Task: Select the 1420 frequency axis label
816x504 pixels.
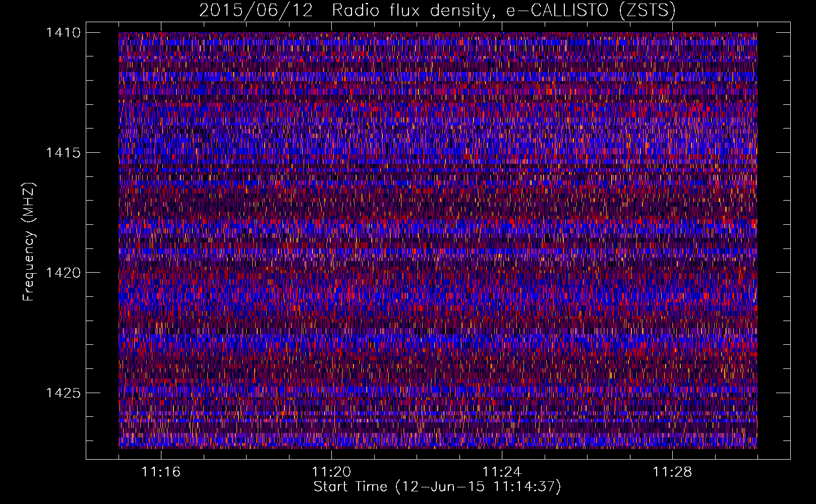Action: (64, 273)
